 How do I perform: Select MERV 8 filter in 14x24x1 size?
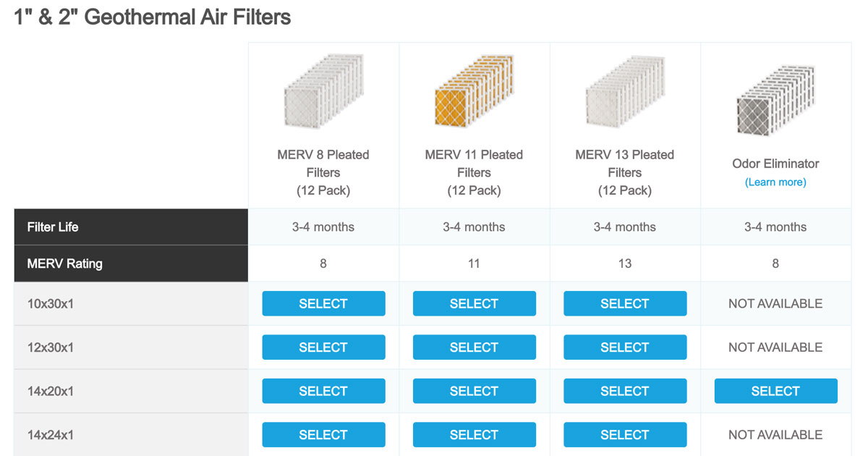[x=323, y=435]
